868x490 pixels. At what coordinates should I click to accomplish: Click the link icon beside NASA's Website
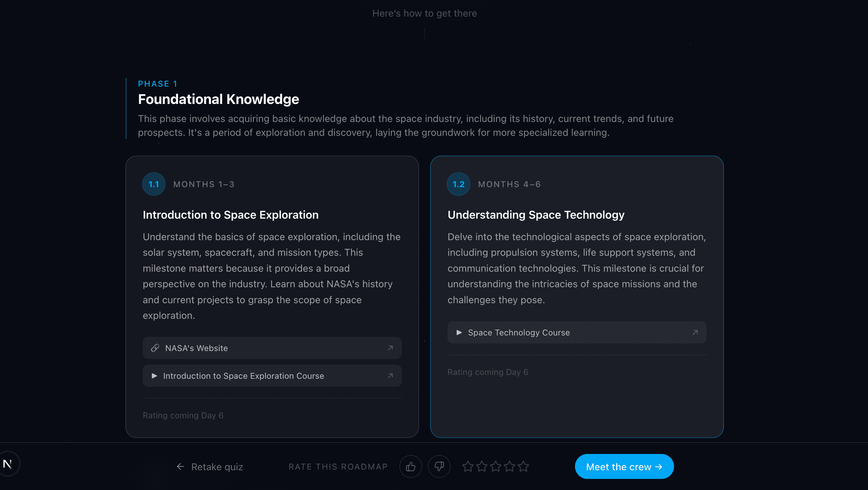155,348
